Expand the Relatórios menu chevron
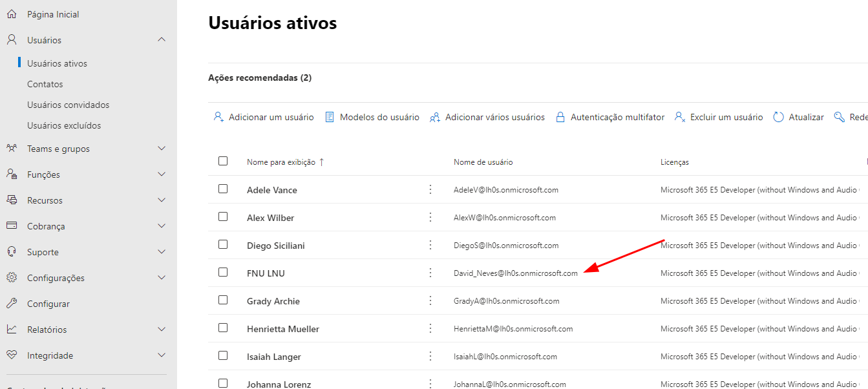The image size is (868, 389). click(162, 330)
